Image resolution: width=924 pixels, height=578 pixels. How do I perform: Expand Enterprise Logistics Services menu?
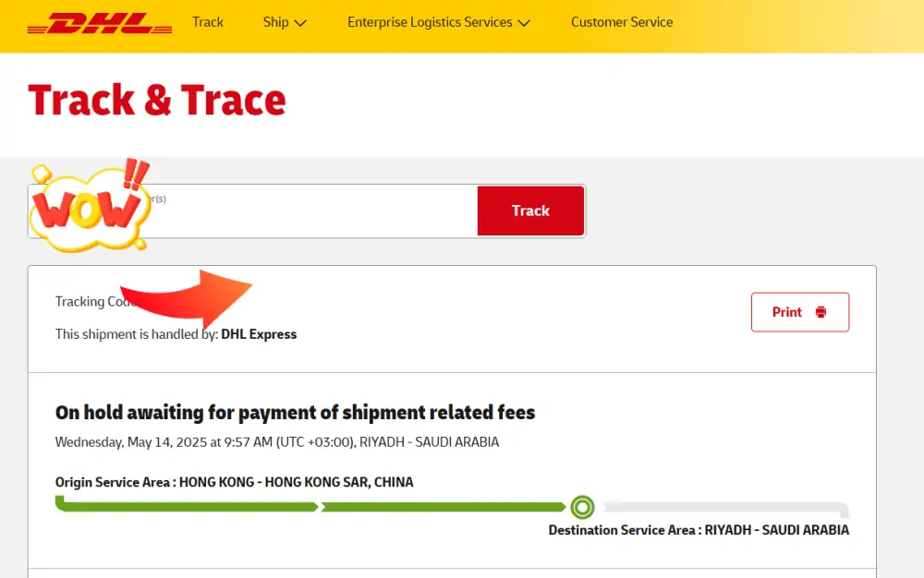click(438, 22)
